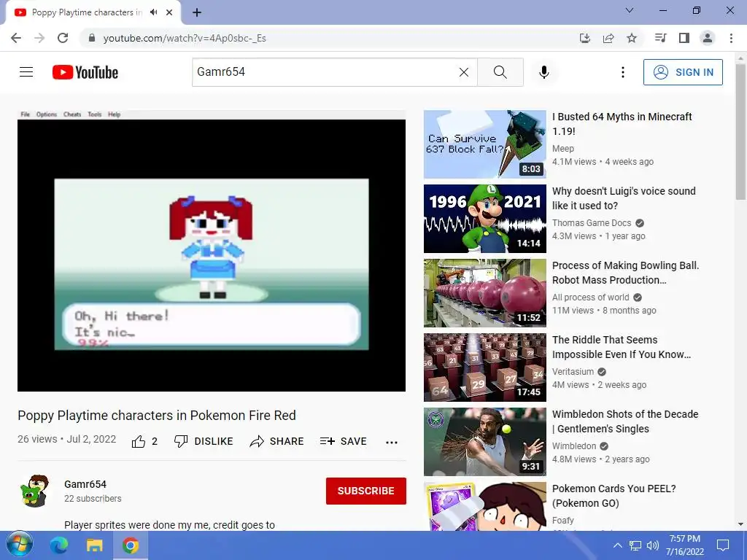Show hidden tray icons chevron
Image resolution: width=747 pixels, height=560 pixels.
617,545
